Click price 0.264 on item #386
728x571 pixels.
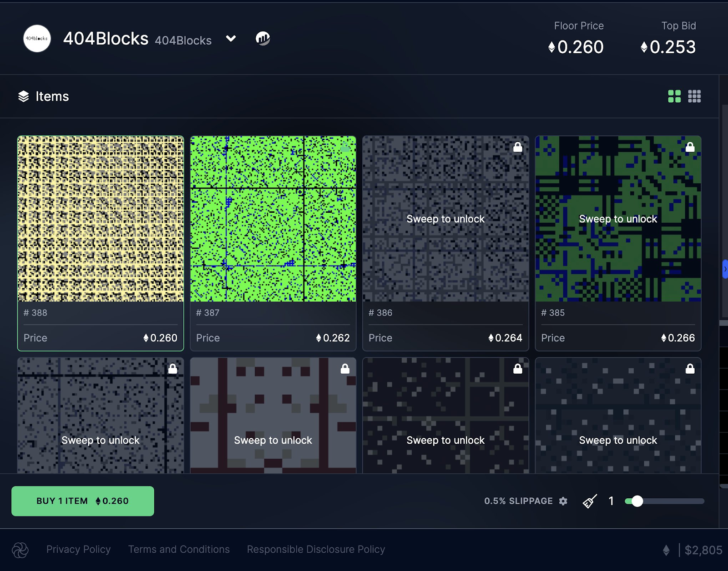tap(505, 338)
